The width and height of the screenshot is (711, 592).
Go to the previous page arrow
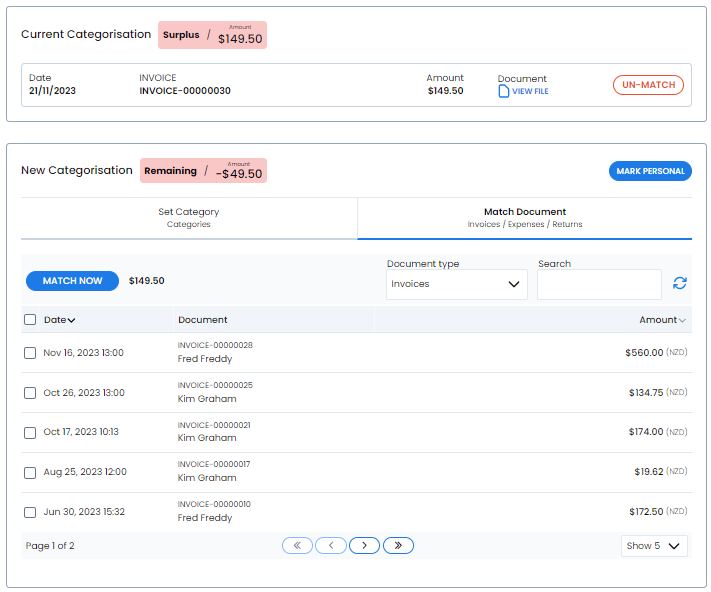click(331, 545)
